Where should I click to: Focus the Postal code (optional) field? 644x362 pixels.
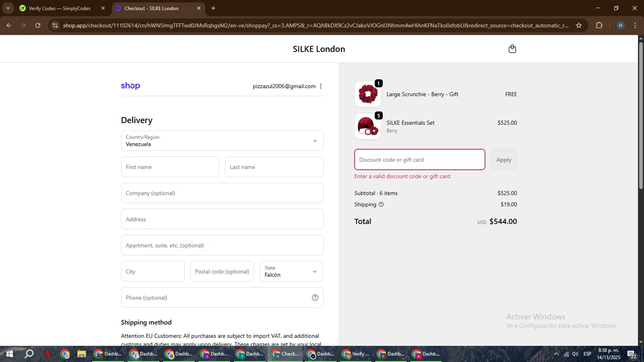(222, 271)
